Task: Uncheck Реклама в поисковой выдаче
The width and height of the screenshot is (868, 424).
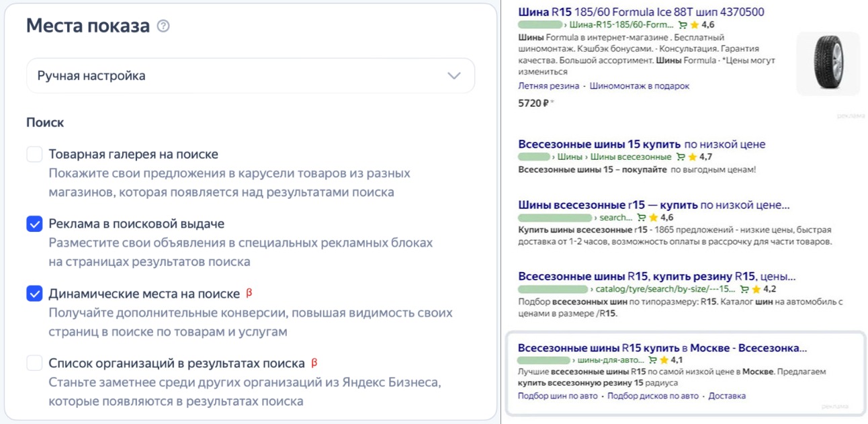Action: tap(34, 224)
